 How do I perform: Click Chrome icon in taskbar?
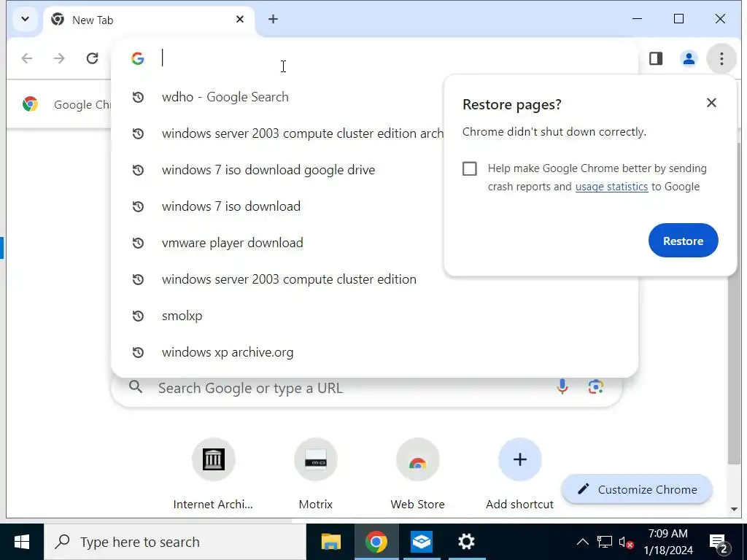pos(376,542)
